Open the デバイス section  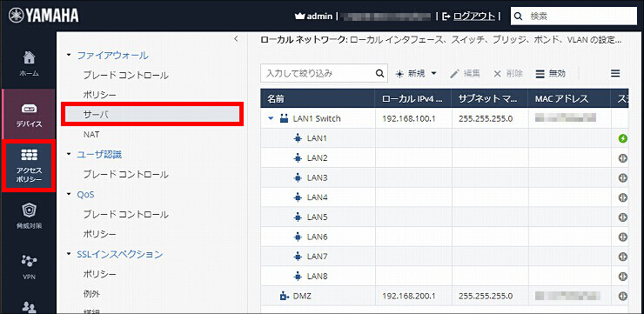28,114
